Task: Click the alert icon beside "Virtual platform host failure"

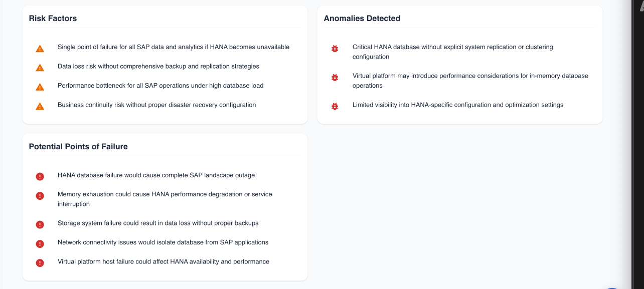Action: 40,262
